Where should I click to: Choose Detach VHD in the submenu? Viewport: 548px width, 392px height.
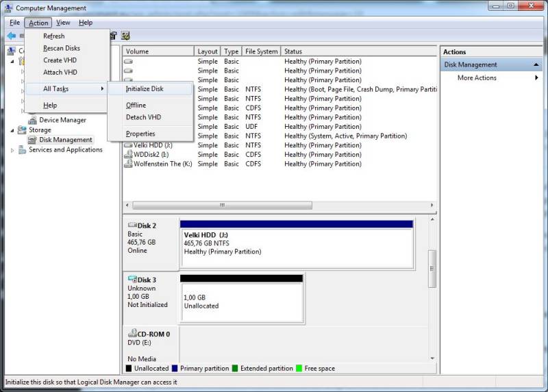pyautogui.click(x=143, y=117)
